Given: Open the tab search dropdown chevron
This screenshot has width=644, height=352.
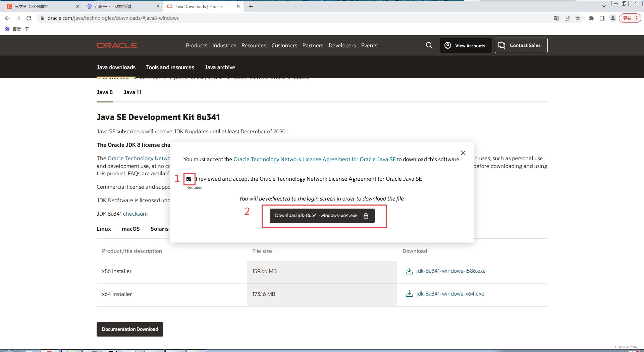Looking at the screenshot, I should 604,6.
